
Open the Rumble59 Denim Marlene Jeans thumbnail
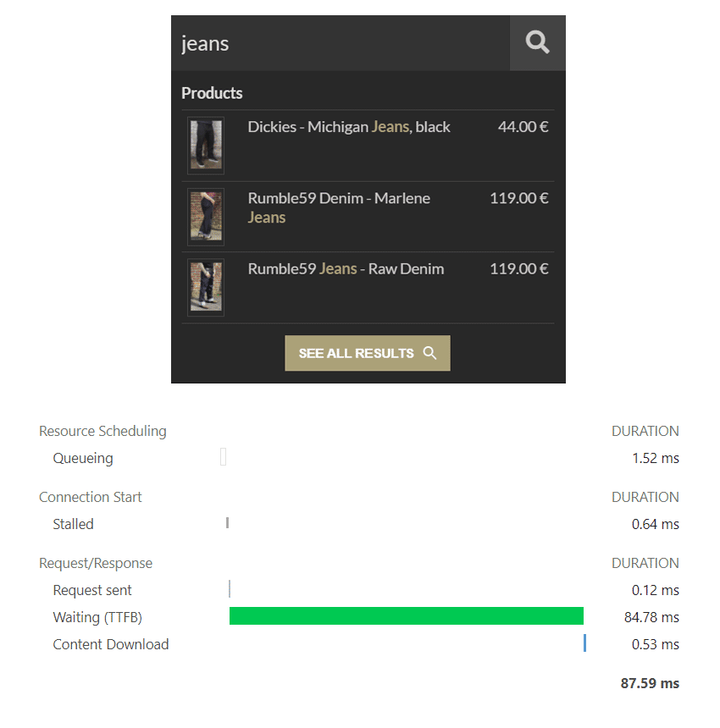click(206, 217)
